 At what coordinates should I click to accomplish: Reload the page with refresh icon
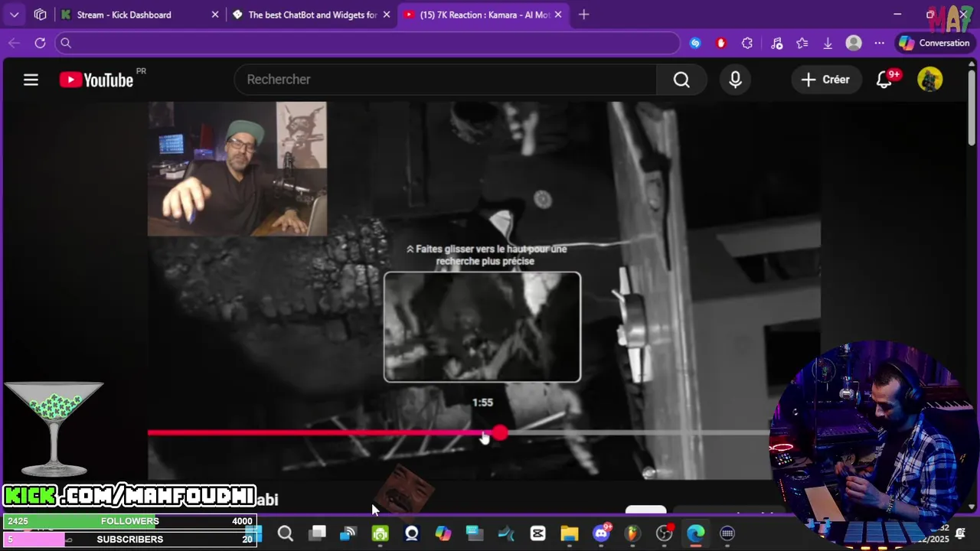(x=40, y=43)
